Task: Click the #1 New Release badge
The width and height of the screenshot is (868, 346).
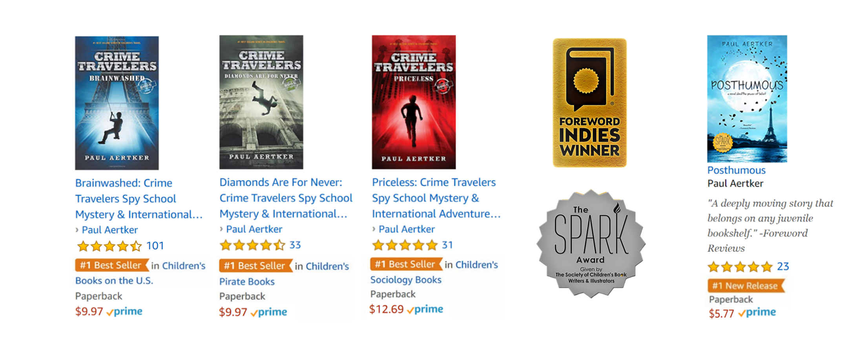Action: click(745, 286)
